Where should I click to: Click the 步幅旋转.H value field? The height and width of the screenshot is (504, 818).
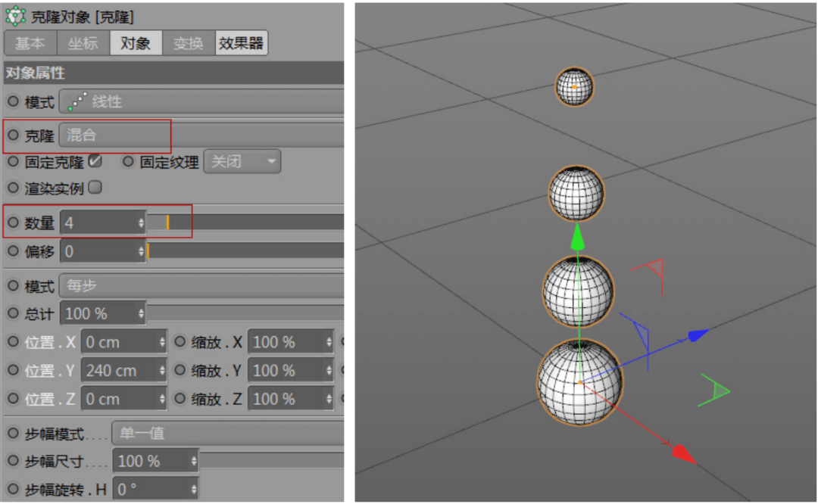[155, 490]
